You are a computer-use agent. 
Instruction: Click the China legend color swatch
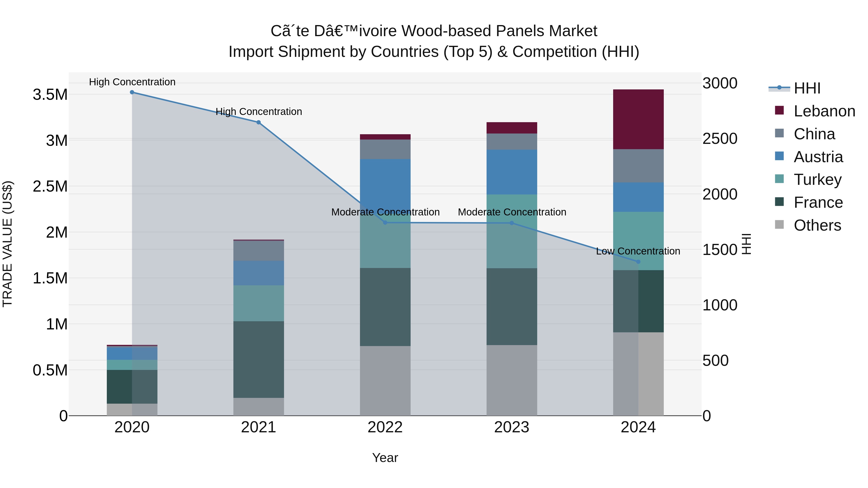(779, 133)
